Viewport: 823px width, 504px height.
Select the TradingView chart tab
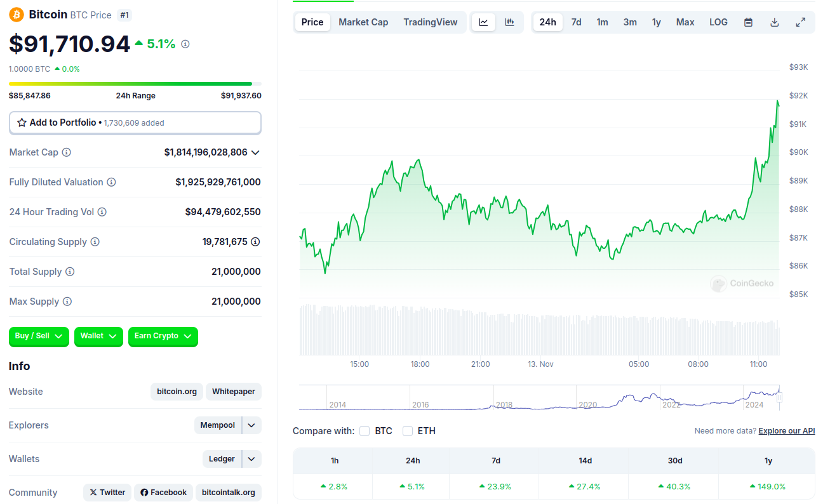431,22
